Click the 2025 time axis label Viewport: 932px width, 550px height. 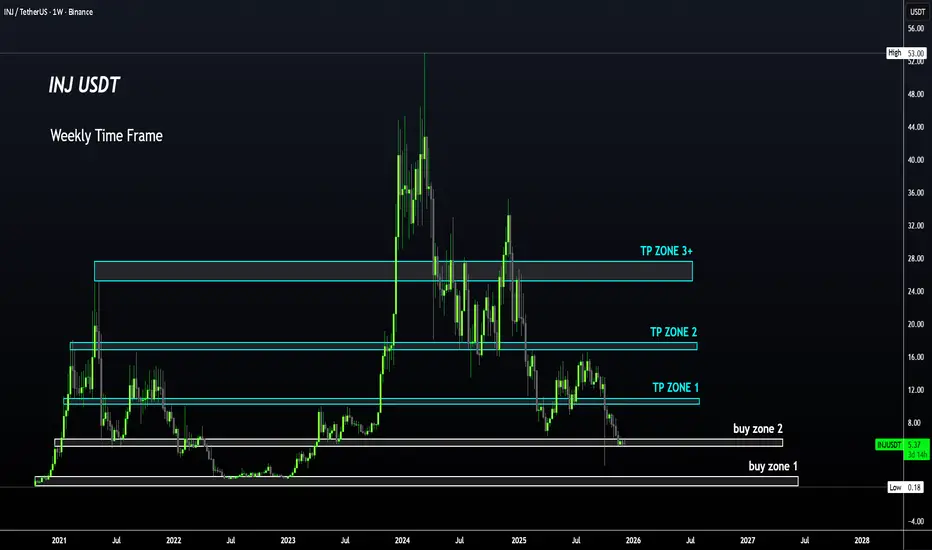point(519,540)
